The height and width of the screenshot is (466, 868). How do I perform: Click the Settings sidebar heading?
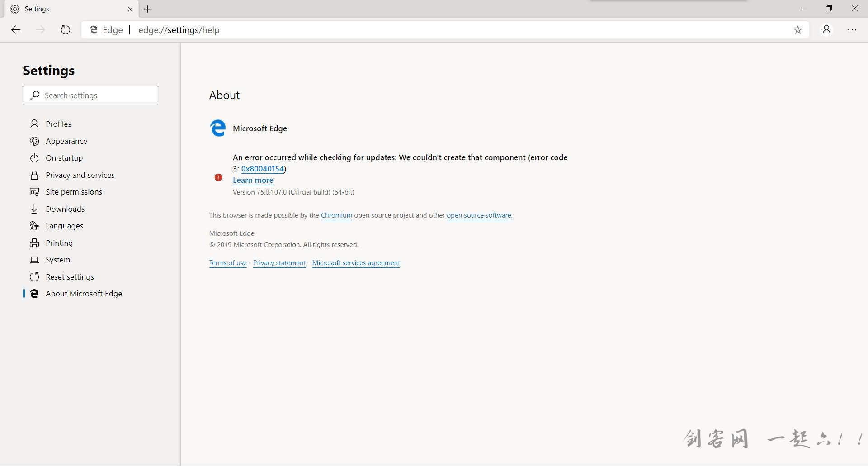(x=49, y=71)
